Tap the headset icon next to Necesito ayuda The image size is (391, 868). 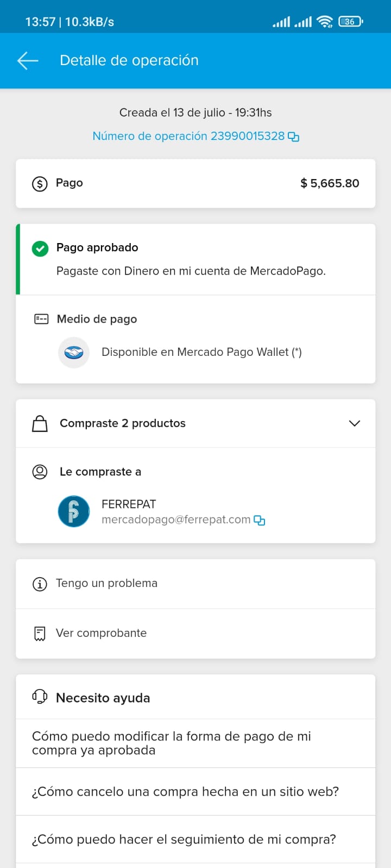tap(40, 697)
